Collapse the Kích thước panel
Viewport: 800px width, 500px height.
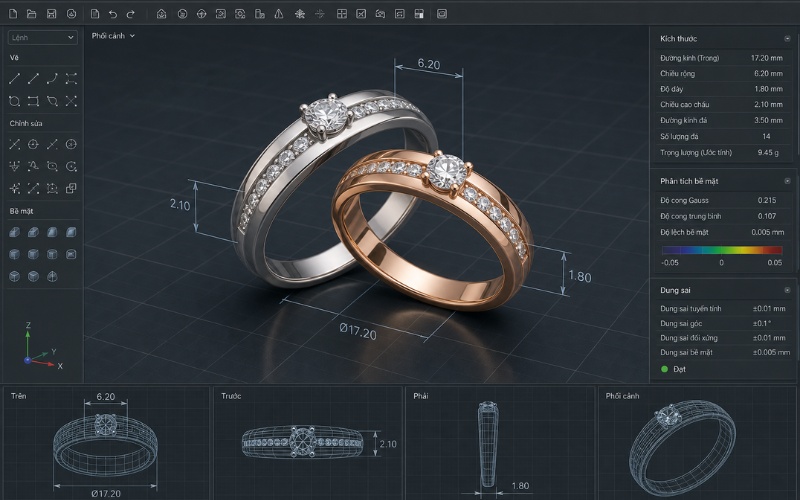tap(787, 39)
